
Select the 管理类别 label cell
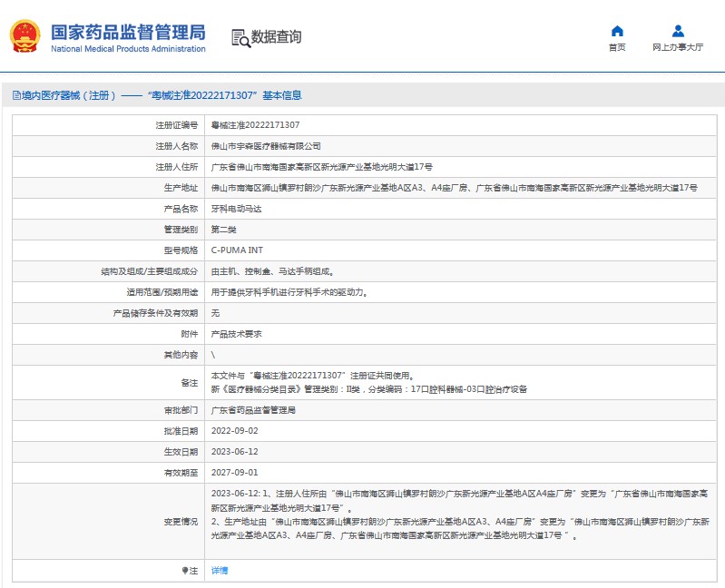[x=109, y=230]
